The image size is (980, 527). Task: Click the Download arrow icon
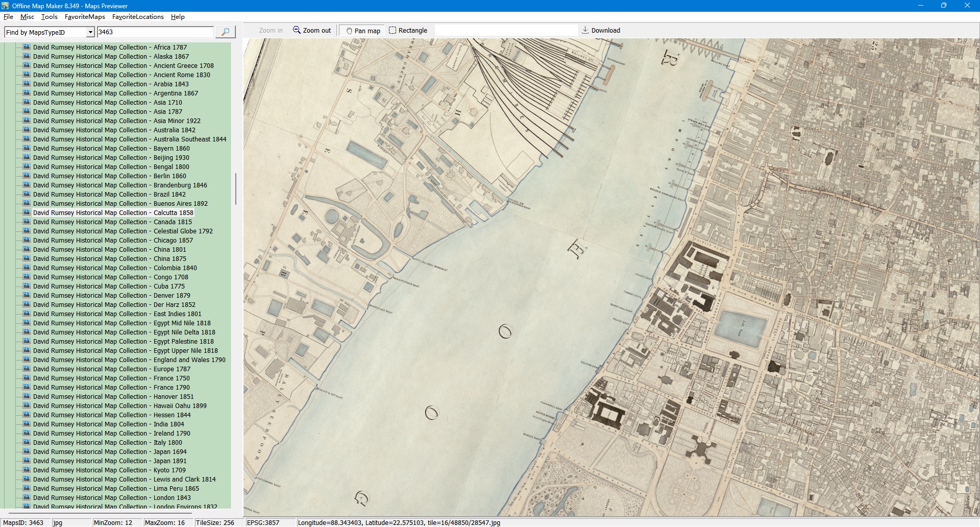point(585,31)
